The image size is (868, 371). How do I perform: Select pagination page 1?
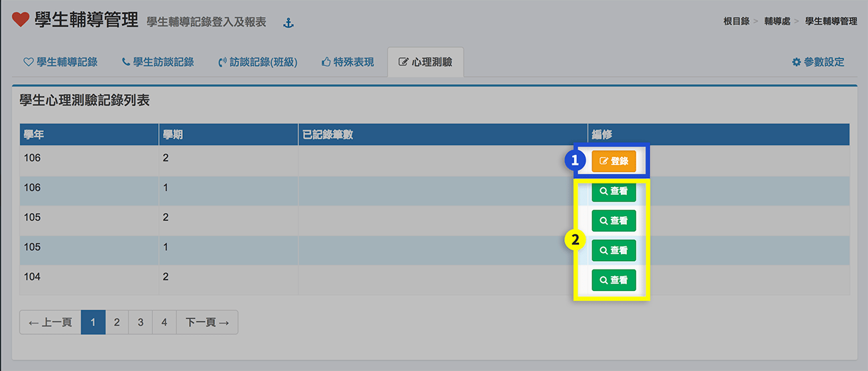point(93,322)
